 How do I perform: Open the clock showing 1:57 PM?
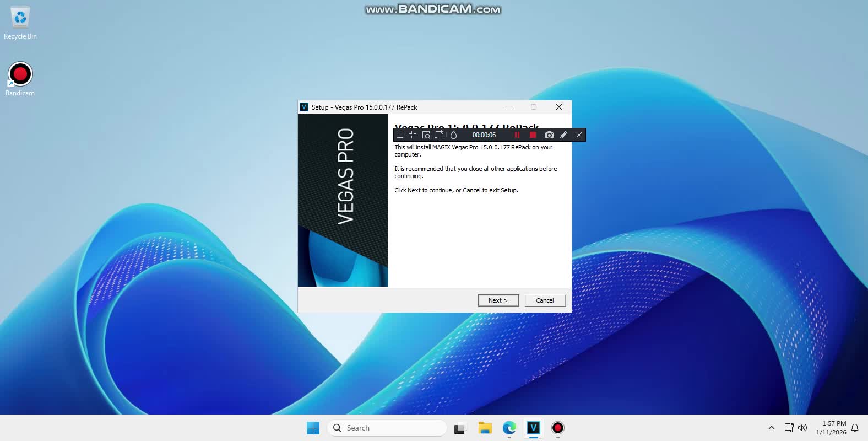[x=831, y=428]
